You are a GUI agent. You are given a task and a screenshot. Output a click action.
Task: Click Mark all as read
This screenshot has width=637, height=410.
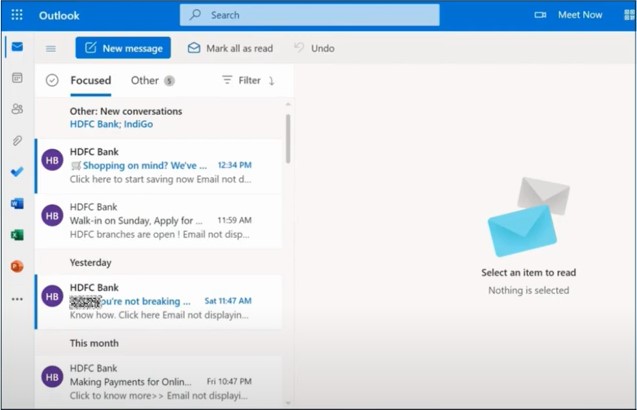(230, 48)
